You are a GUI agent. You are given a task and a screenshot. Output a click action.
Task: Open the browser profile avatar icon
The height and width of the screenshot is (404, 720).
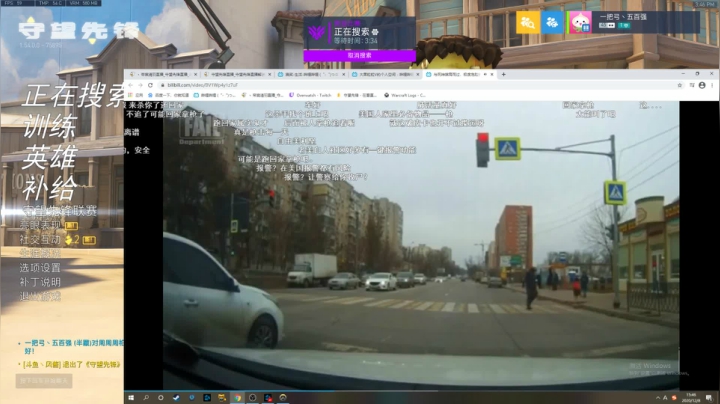coord(702,85)
